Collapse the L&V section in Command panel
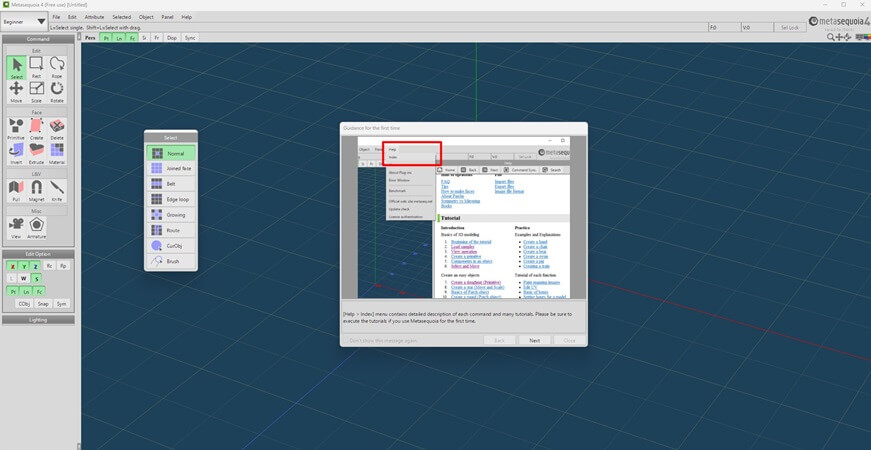Image resolution: width=871 pixels, height=450 pixels. tap(37, 174)
